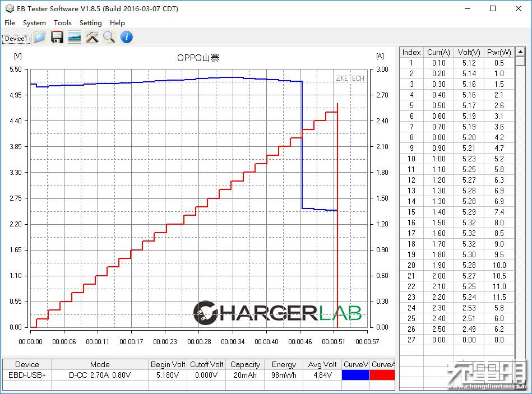Select the D-CC 2.70A 0.80V mode cell
Viewport: 532px width, 394px height.
coord(100,375)
